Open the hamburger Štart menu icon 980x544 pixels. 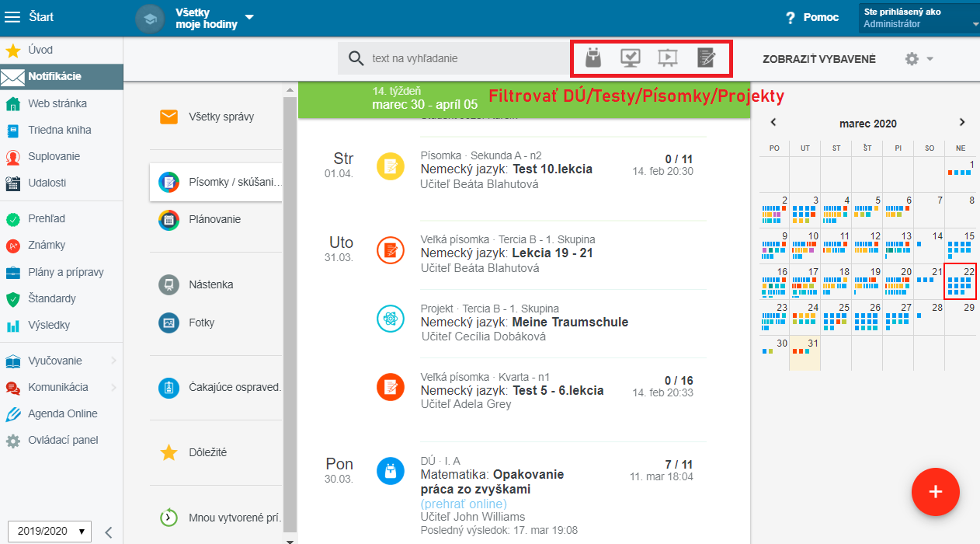(x=14, y=16)
